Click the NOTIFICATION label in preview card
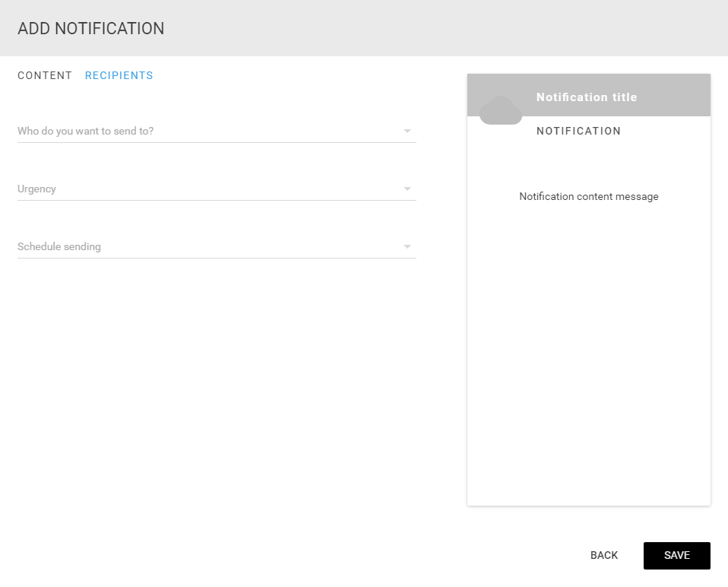The image size is (728, 587). [x=578, y=131]
